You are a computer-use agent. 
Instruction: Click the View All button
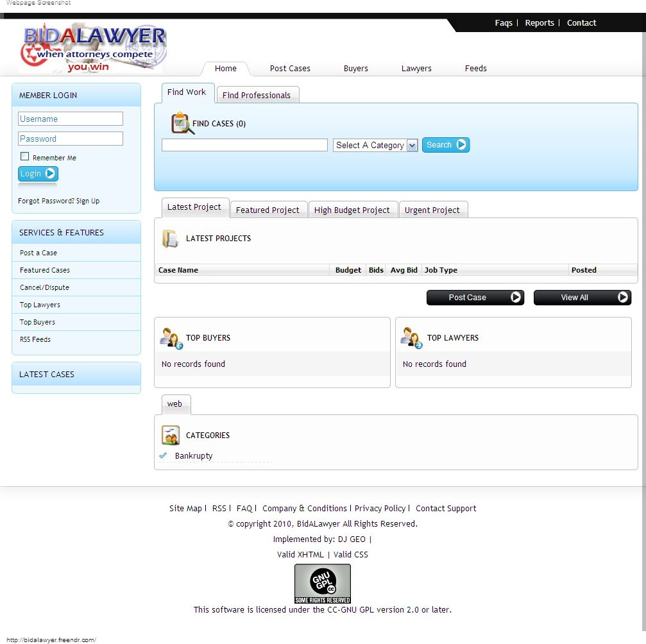[582, 298]
